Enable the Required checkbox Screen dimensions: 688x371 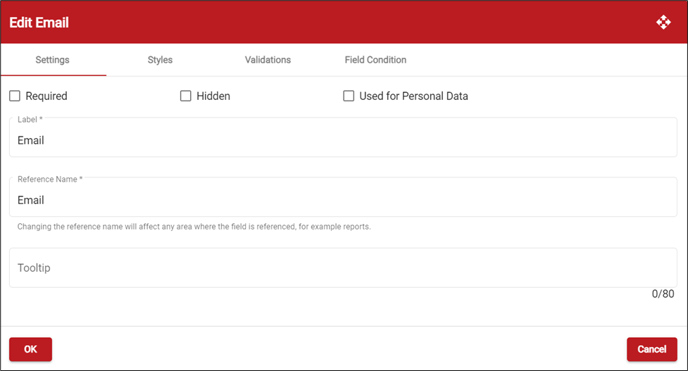coord(15,96)
